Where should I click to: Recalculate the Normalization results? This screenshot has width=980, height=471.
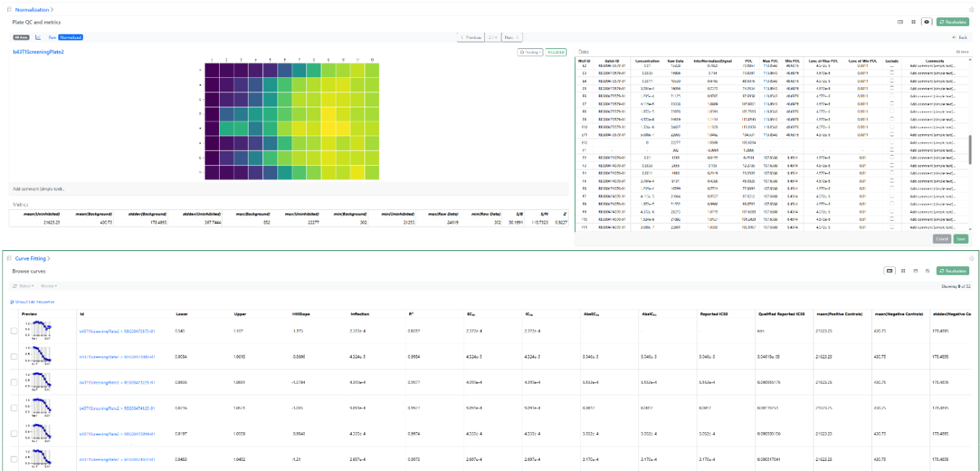[x=953, y=22]
